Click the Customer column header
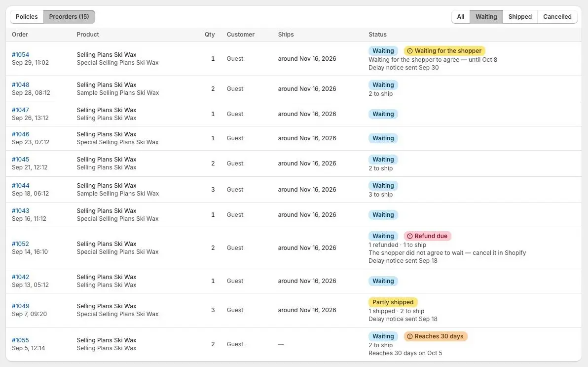This screenshot has width=588, height=367. [240, 34]
